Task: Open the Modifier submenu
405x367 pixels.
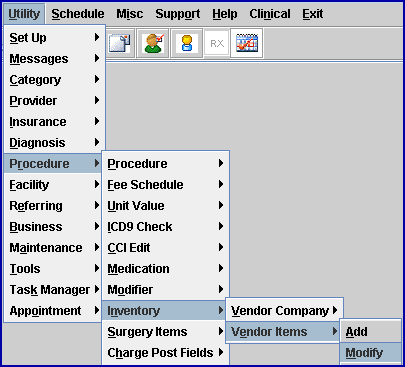Action: pos(166,290)
